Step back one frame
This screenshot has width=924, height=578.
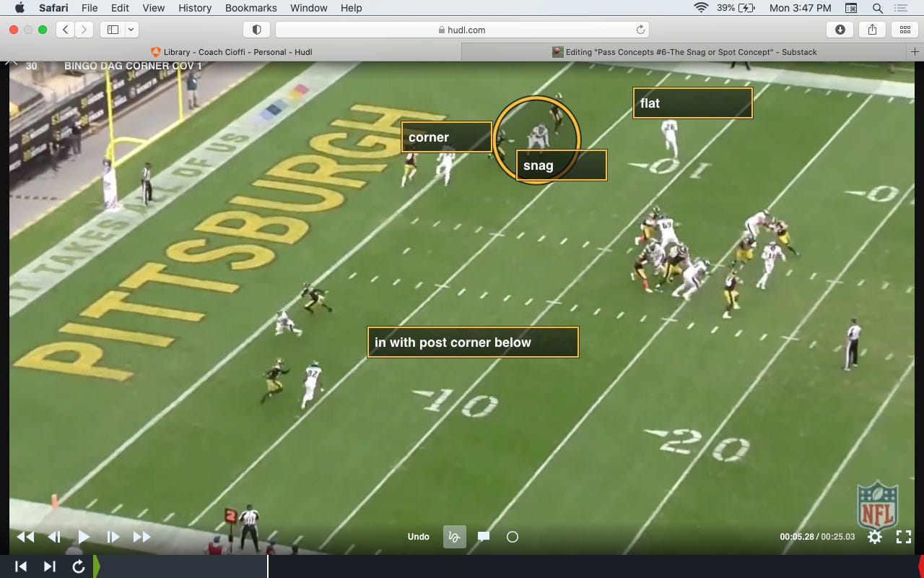point(54,537)
